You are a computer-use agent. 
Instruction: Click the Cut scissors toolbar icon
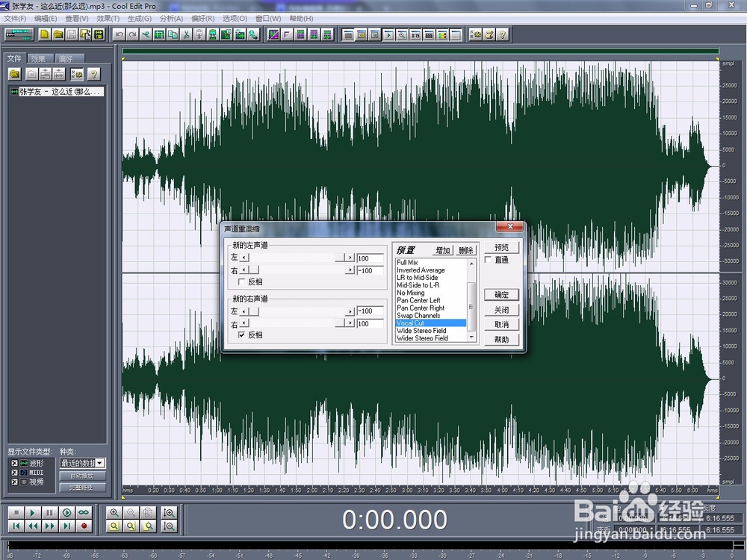point(186,34)
